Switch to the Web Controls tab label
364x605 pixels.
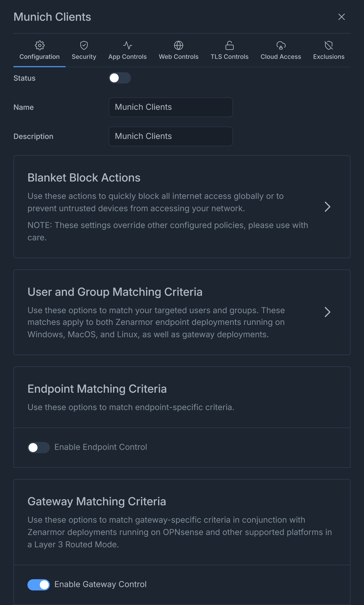click(x=179, y=57)
